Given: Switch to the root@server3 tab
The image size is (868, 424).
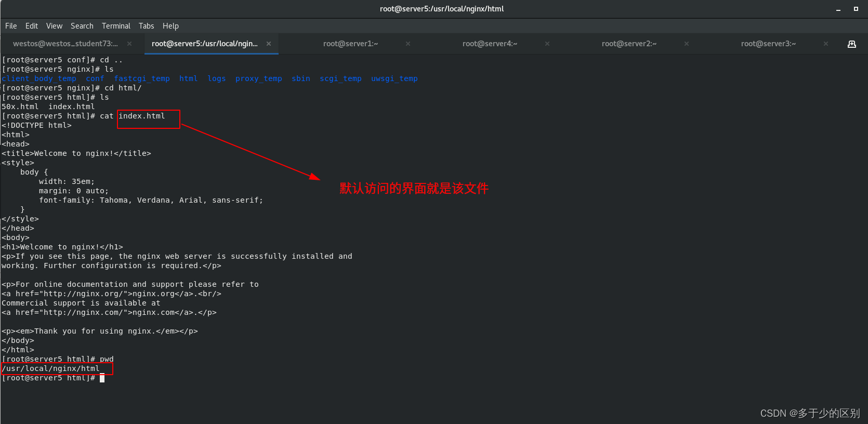Looking at the screenshot, I should 769,44.
